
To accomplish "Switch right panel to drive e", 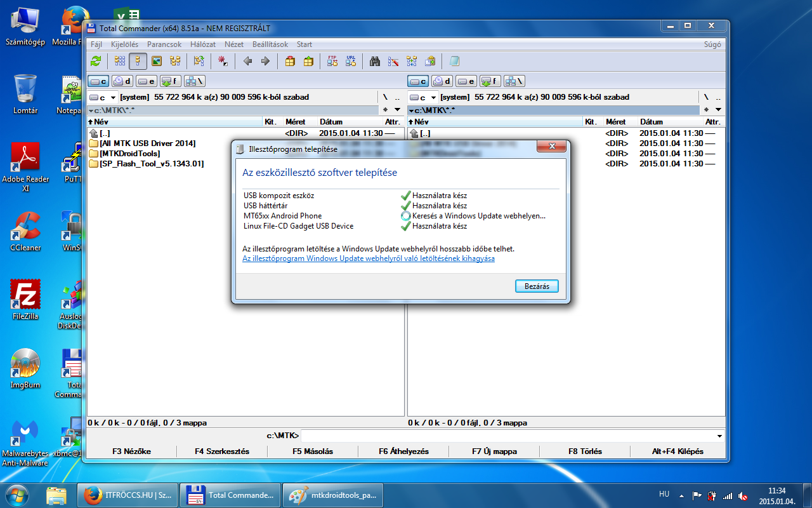I will click(466, 81).
